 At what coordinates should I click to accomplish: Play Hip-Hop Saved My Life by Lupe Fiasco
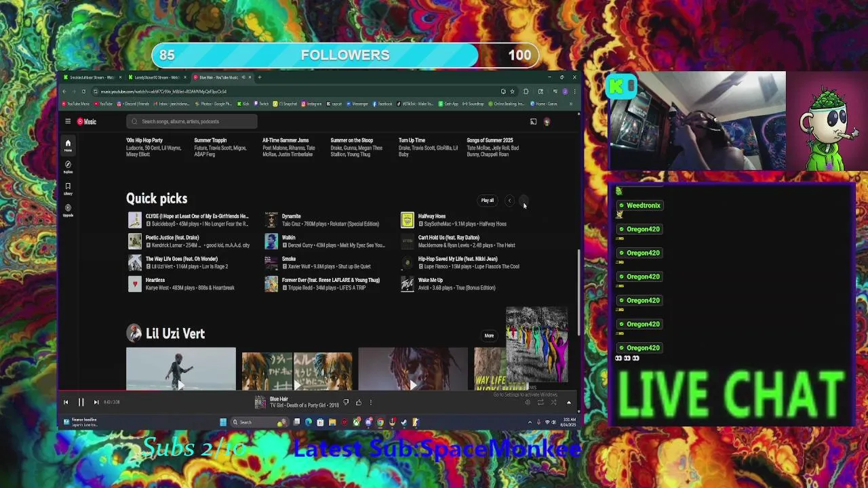(x=458, y=259)
